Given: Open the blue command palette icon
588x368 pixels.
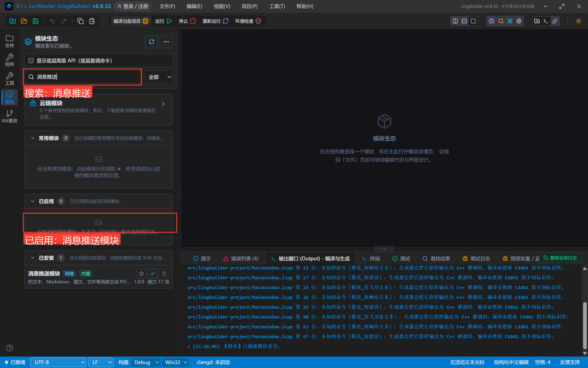Looking at the screenshot, I should pyautogui.click(x=510, y=21).
